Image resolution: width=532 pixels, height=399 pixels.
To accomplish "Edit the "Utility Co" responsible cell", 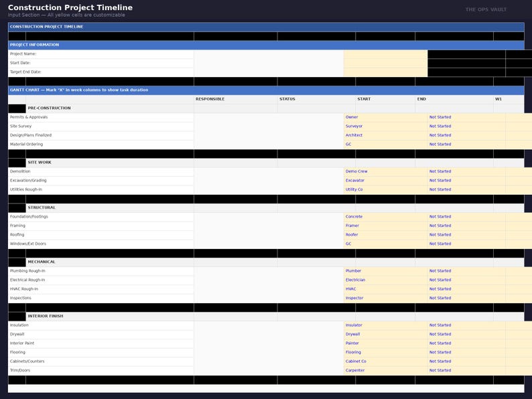I will point(385,190).
